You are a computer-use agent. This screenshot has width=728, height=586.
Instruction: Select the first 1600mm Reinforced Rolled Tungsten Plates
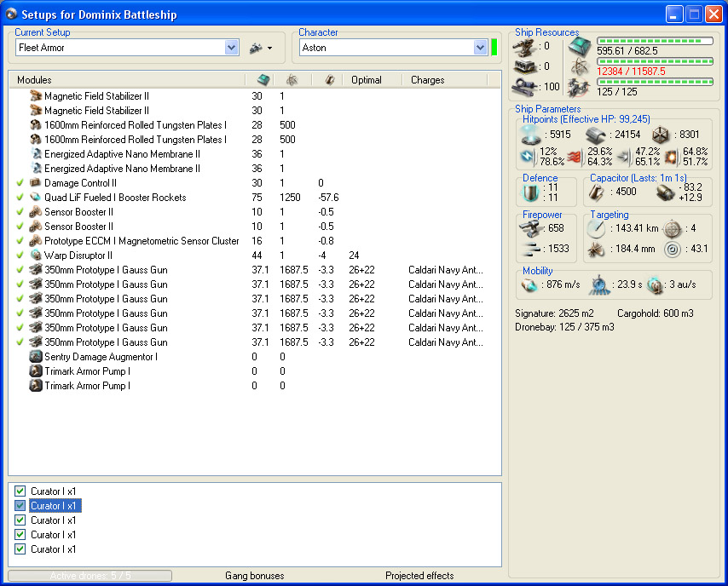254,125
